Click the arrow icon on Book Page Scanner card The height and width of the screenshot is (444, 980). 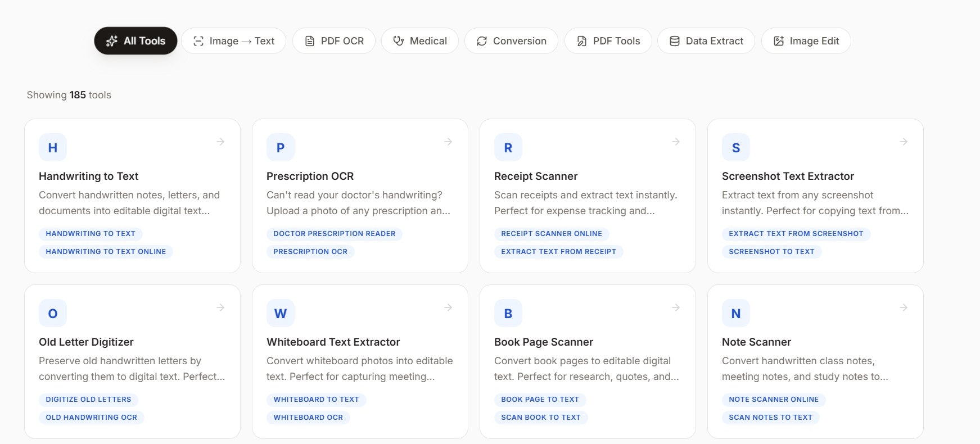(x=676, y=307)
